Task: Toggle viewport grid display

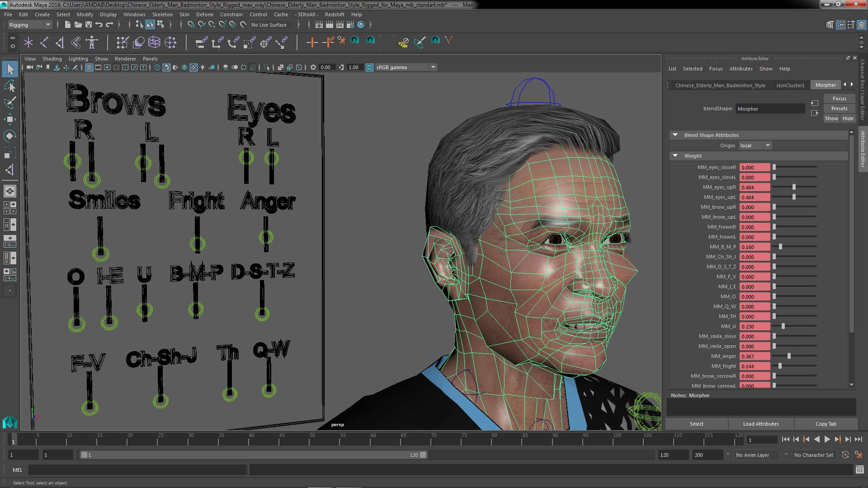Action: [x=89, y=68]
